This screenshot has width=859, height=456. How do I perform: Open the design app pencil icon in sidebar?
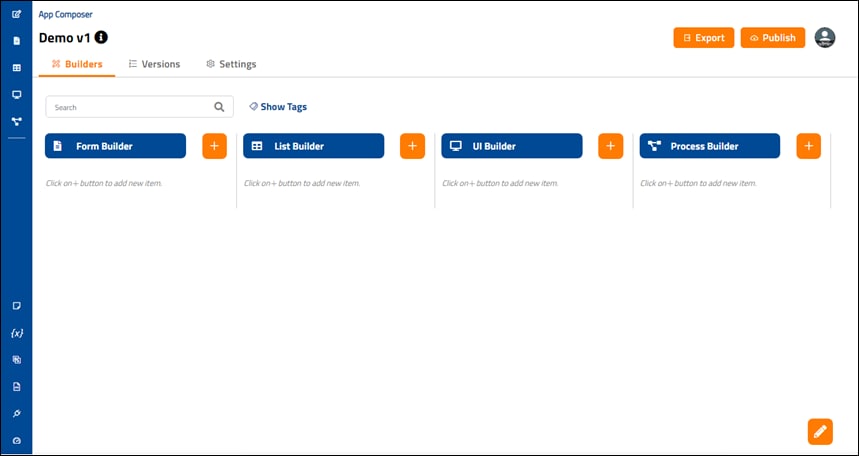point(16,14)
